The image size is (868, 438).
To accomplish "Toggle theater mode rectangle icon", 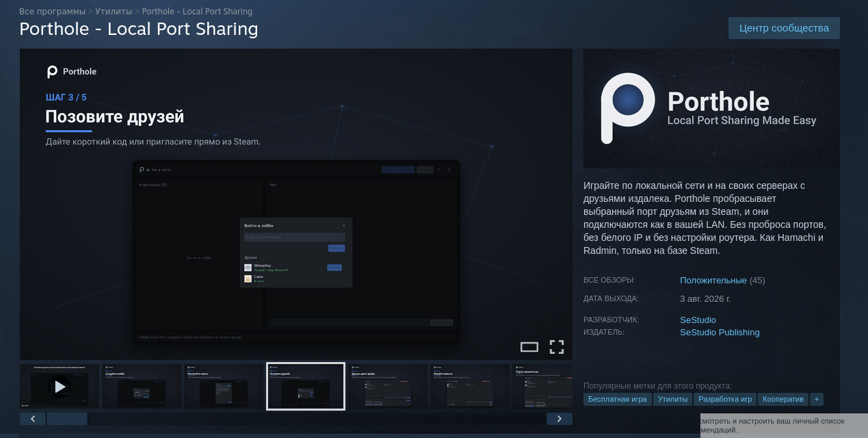I will pos(529,347).
